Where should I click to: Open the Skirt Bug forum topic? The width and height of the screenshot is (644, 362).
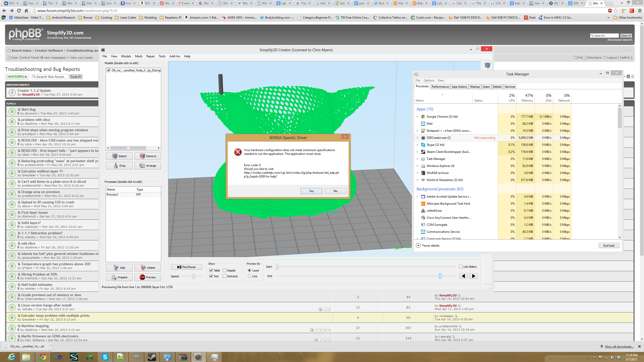pos(28,109)
